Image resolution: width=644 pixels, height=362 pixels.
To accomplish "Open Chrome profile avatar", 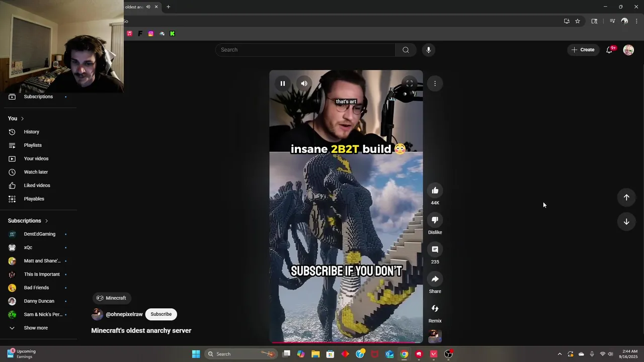I will coord(624,21).
